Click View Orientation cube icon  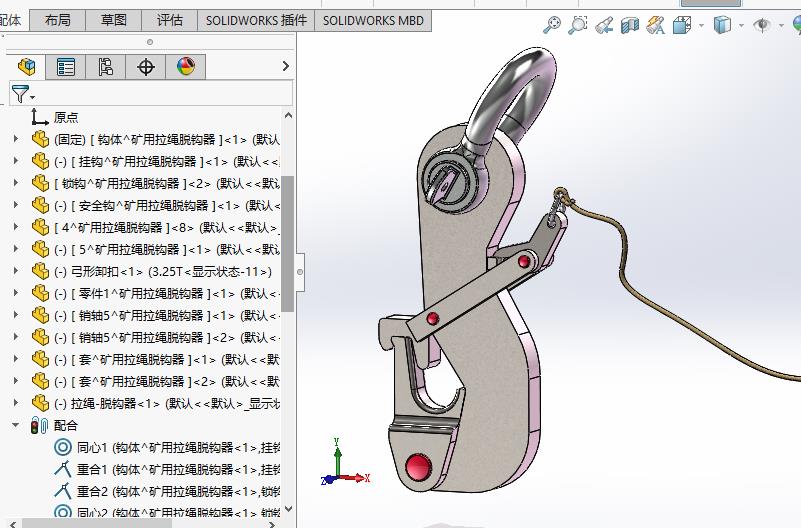(682, 25)
